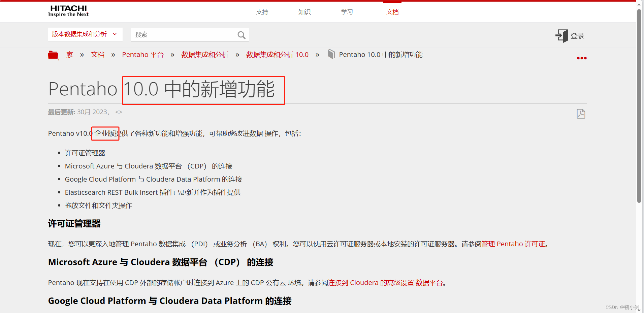Open the three red dots options menu

click(582, 58)
